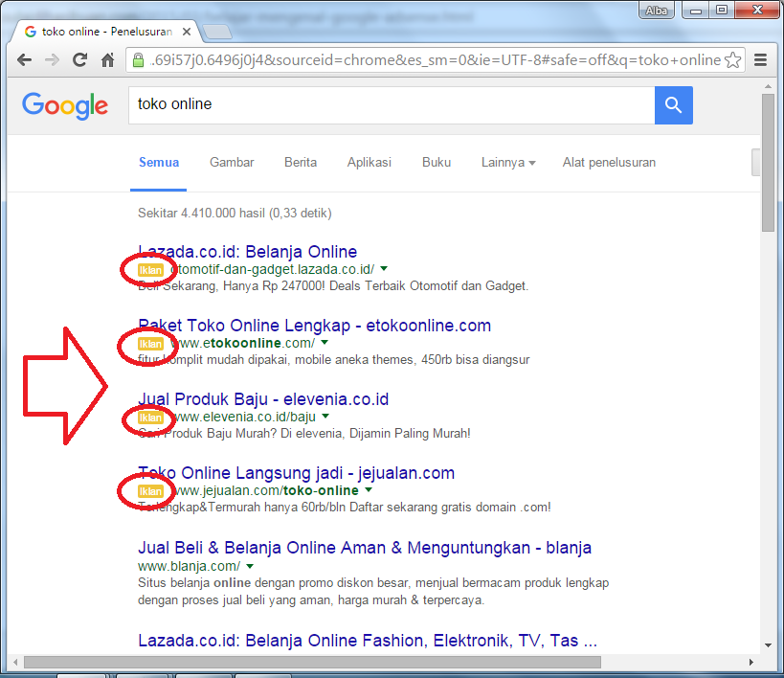Click the blue search magnifier button
784x678 pixels.
[673, 105]
